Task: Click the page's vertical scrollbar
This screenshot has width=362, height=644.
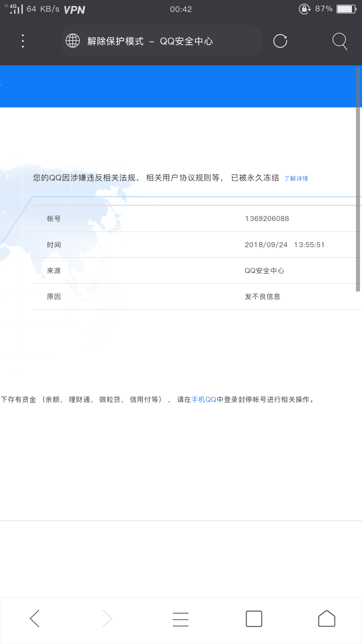Action: 358,179
